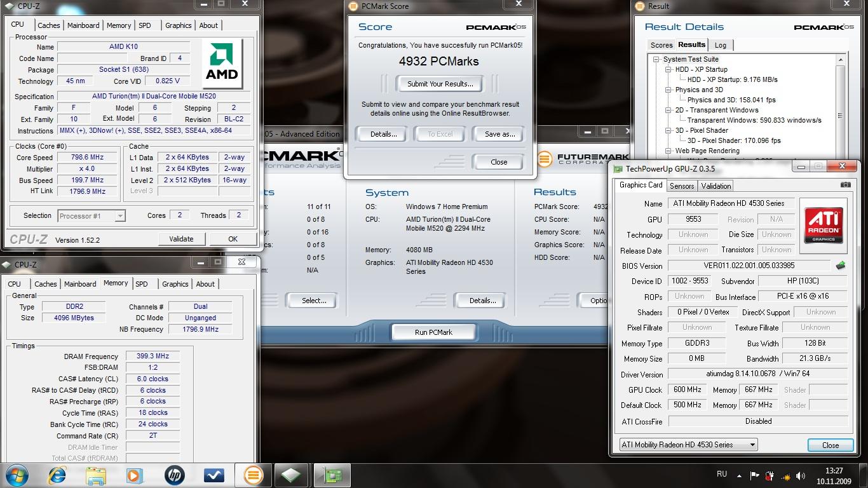868x488 pixels.
Task: Open the Processor #1 selection dropdown
Action: coord(92,216)
